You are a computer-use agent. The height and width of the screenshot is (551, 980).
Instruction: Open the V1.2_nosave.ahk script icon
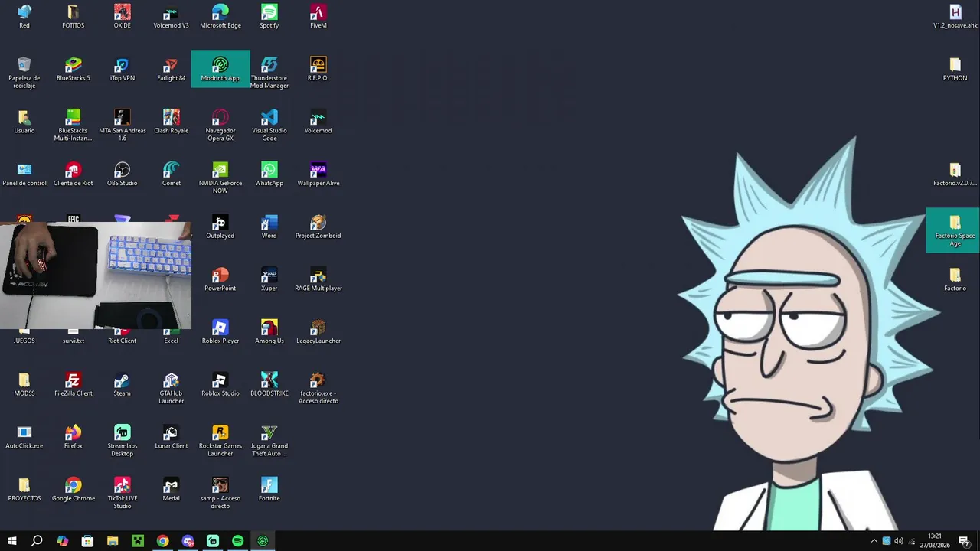(x=955, y=17)
